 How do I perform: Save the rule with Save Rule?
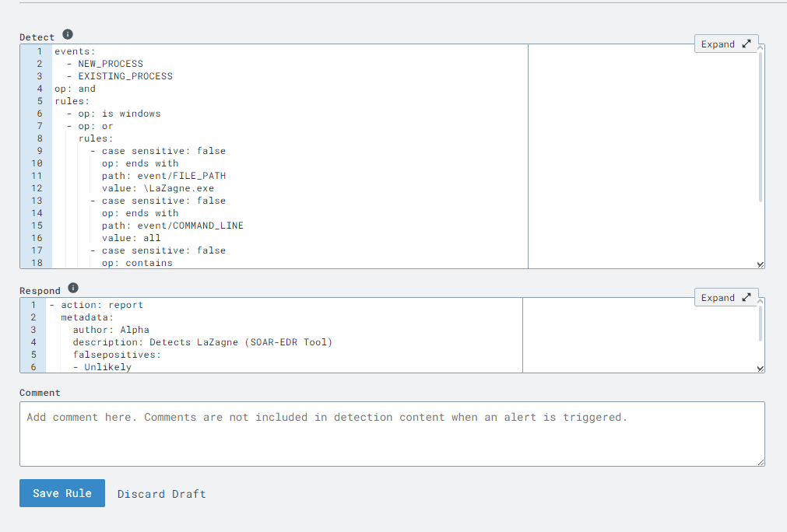pos(62,493)
